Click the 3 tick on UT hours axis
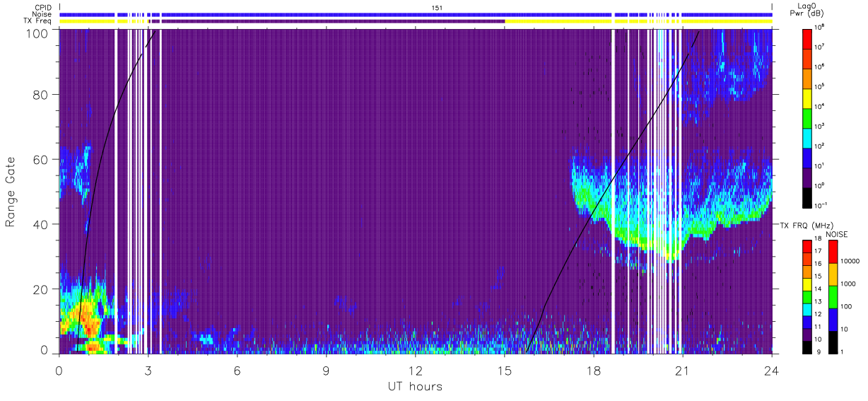Viewport: 868px width, 401px height. click(x=148, y=370)
